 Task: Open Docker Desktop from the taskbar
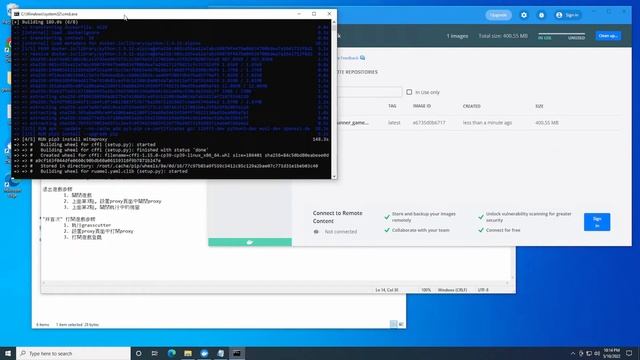pyautogui.click(x=204, y=353)
